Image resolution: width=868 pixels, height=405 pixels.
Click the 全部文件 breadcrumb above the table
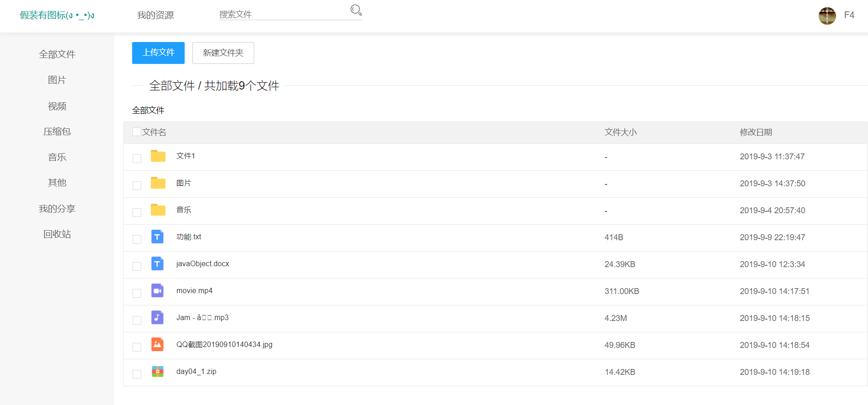click(148, 110)
